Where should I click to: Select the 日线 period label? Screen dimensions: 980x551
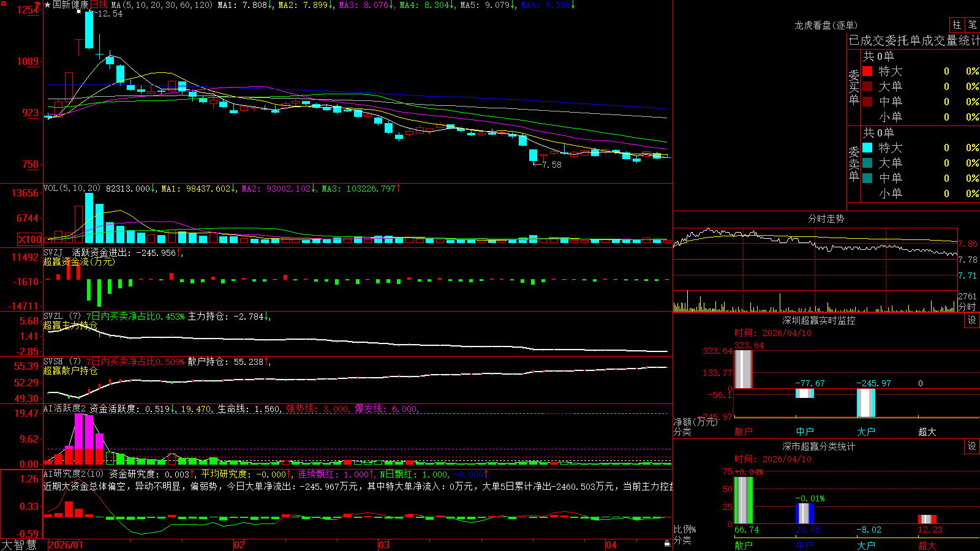(99, 5)
